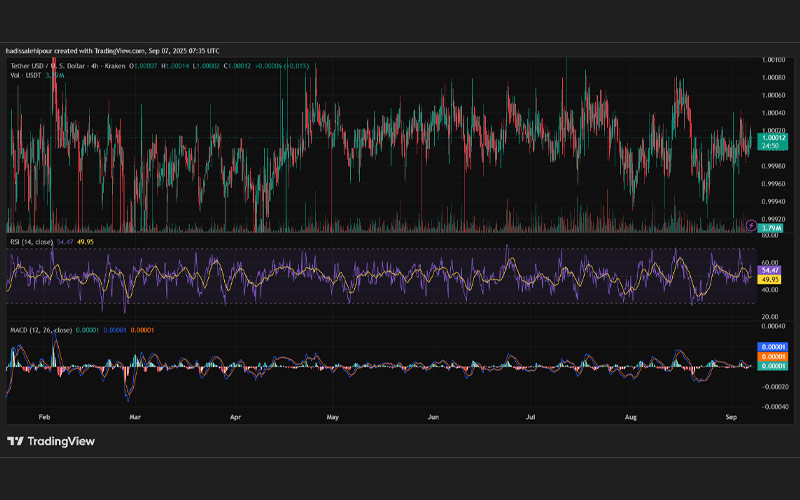Click the 0.00040 MACD axis label
The image size is (800, 500).
click(x=773, y=326)
